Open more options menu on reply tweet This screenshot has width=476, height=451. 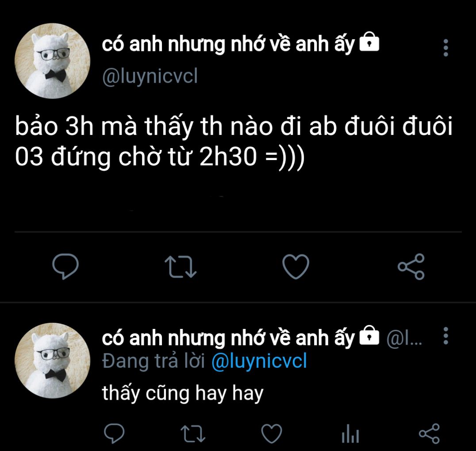445,336
